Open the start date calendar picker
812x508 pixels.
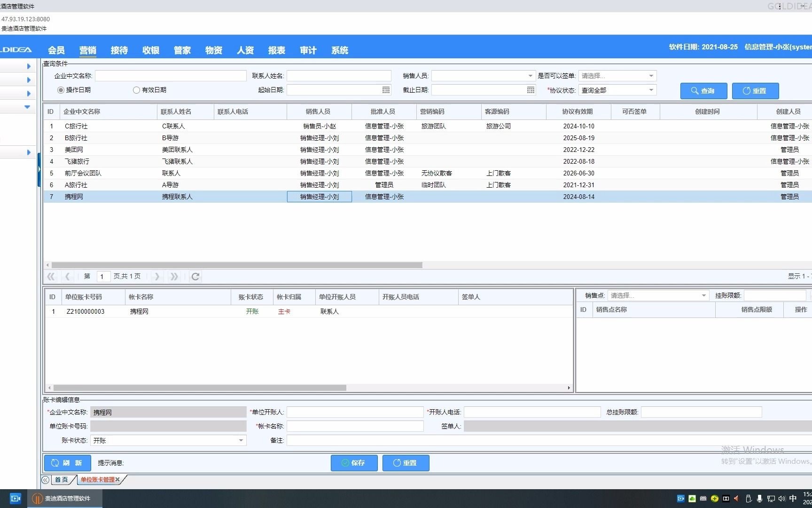pyautogui.click(x=386, y=90)
